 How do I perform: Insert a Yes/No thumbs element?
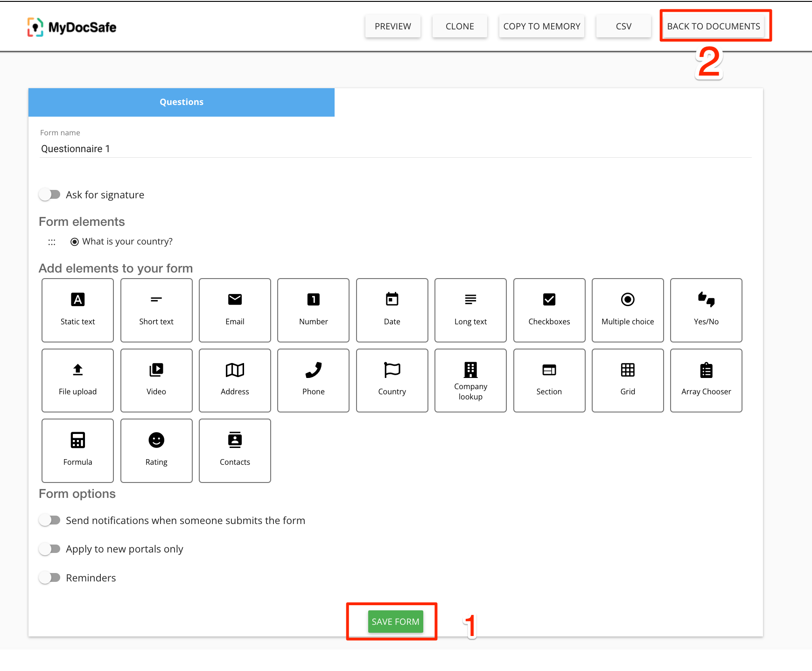(x=706, y=310)
